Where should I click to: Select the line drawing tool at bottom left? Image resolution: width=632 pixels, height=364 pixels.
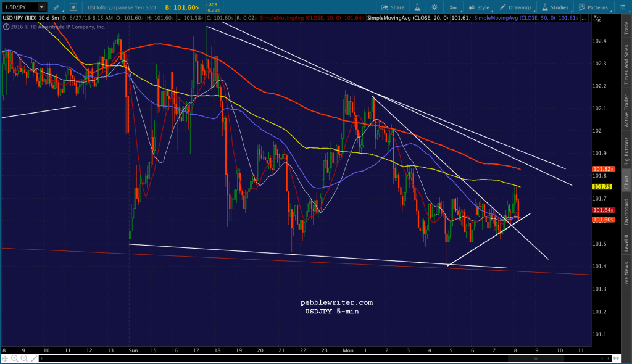(34, 358)
